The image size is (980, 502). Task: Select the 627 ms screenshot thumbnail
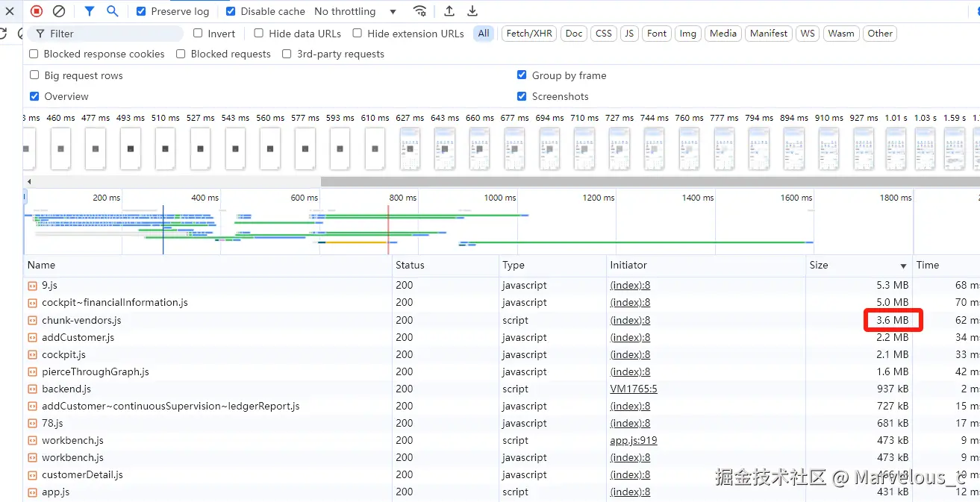[410, 148]
